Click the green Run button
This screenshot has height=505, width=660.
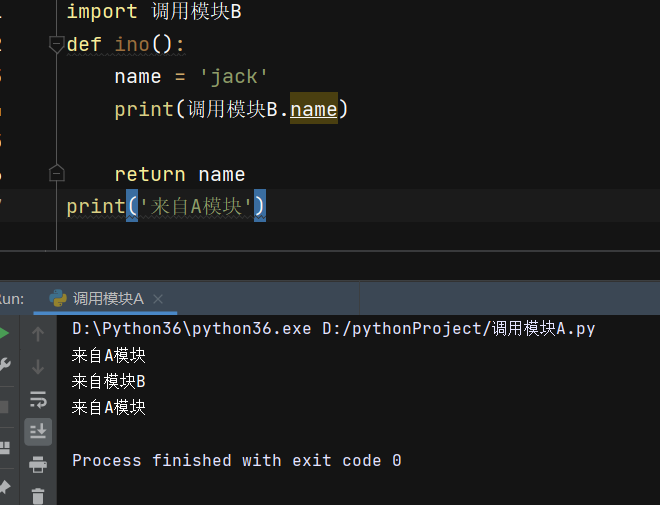pyautogui.click(x=4, y=333)
